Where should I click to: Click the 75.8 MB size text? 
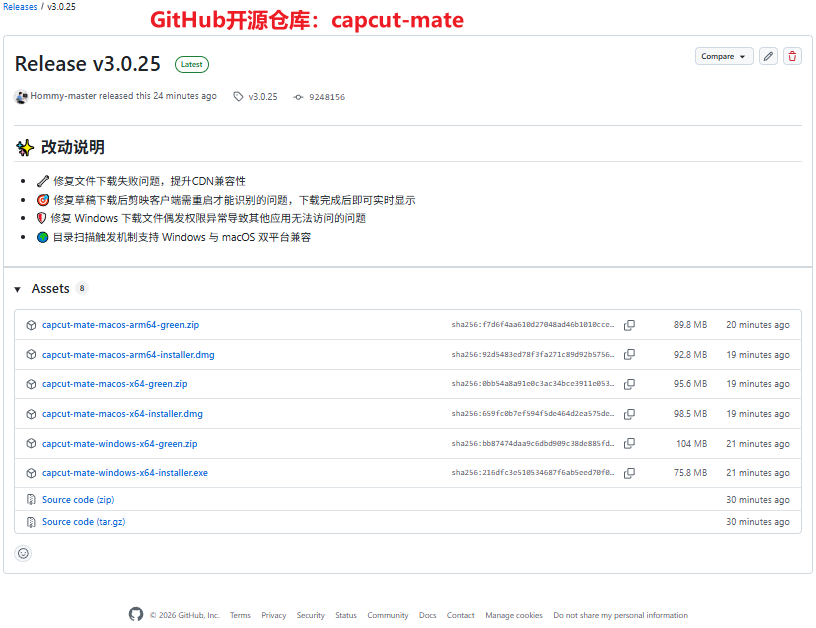690,473
